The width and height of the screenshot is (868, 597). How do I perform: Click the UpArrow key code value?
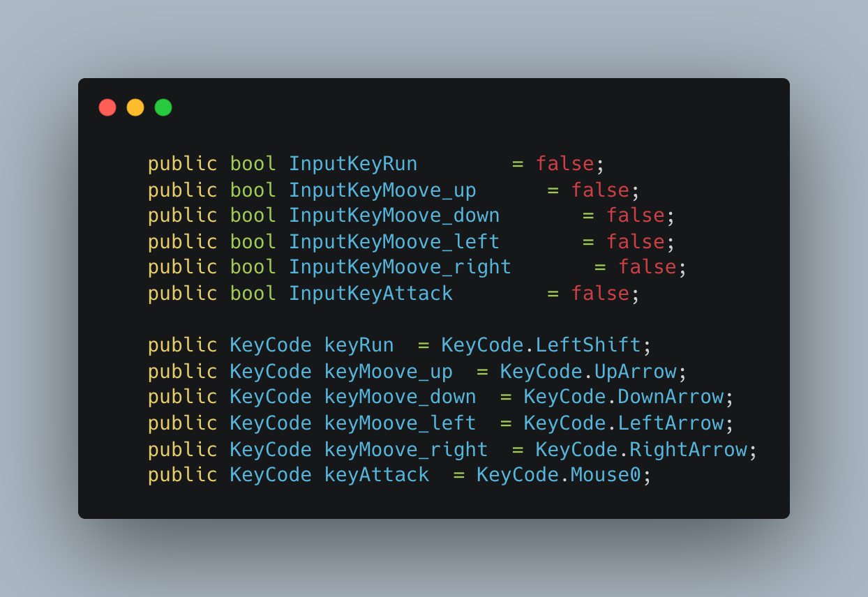click(x=635, y=371)
